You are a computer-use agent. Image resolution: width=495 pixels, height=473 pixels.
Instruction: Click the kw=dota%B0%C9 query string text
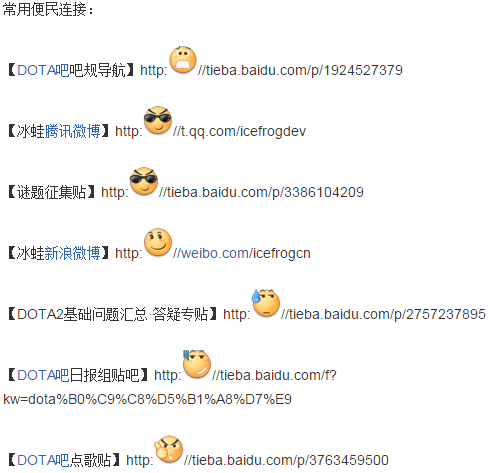(x=147, y=399)
